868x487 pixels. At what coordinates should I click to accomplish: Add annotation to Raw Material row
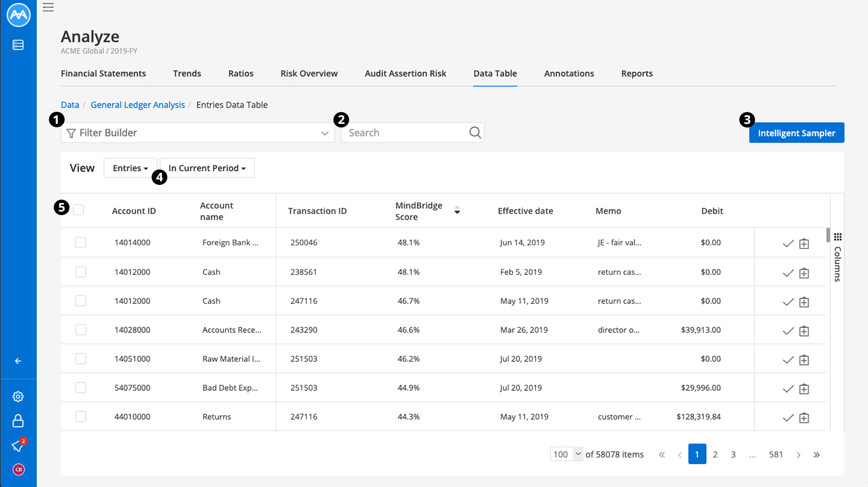[804, 360]
